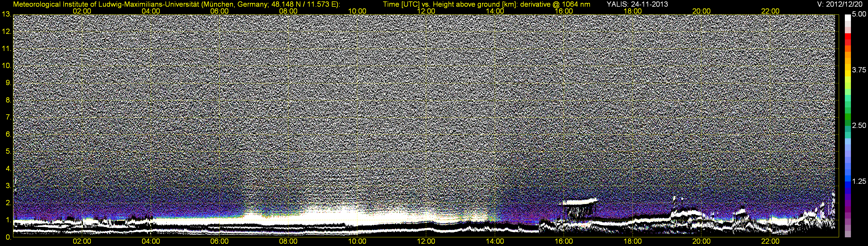Click the colorbar value 3.75
Screen dimensions: 868x246
pyautogui.click(x=859, y=70)
